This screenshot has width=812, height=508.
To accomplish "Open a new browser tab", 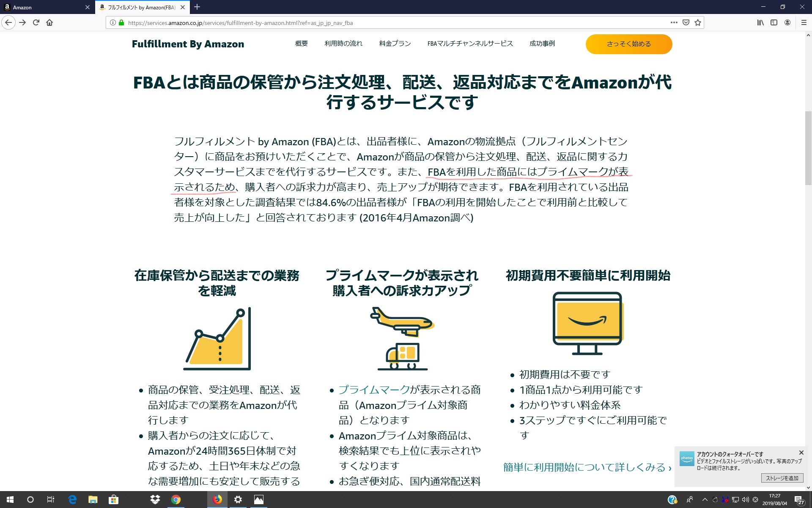I will tap(197, 7).
